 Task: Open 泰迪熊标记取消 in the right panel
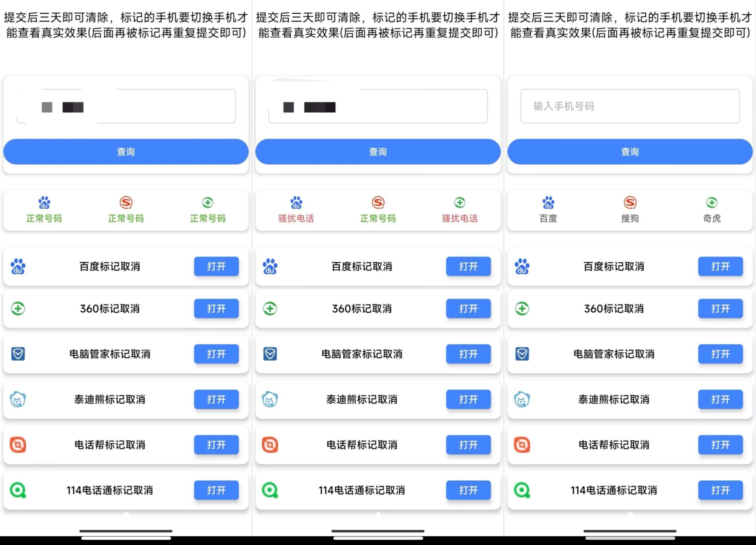click(720, 399)
